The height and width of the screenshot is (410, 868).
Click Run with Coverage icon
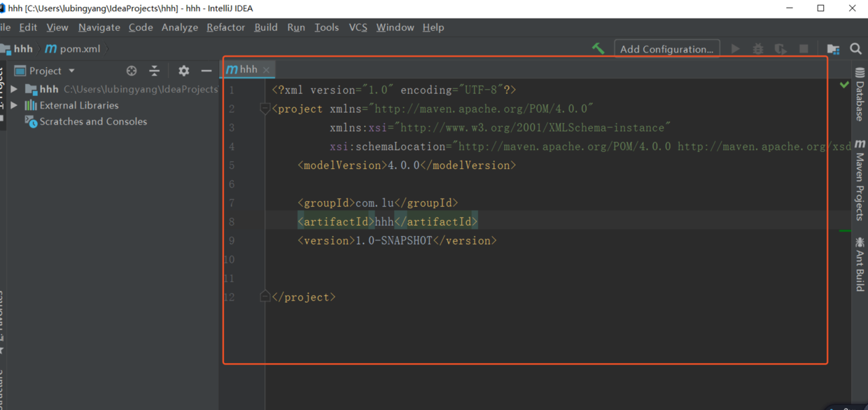[x=780, y=49]
